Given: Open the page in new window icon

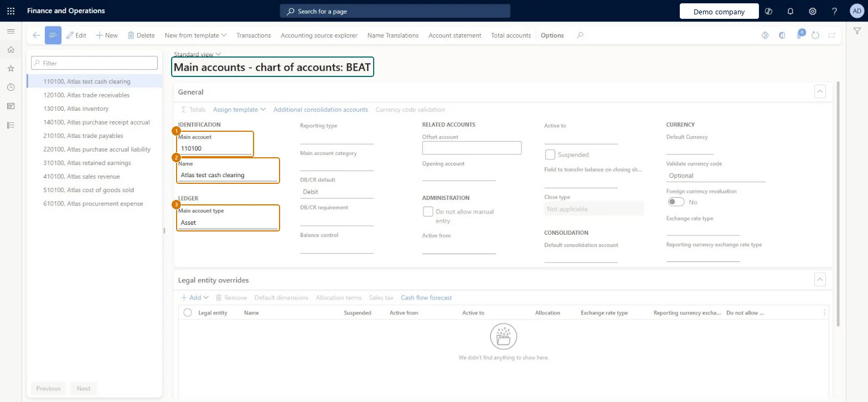Looking at the screenshot, I should (x=831, y=35).
